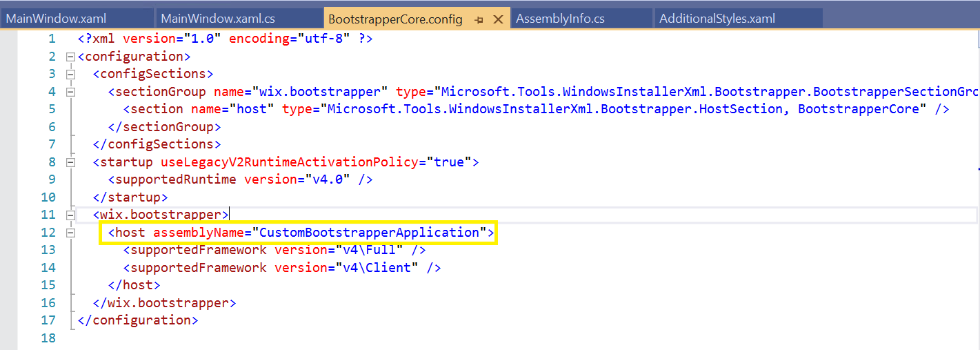Close the BootstrapperCore.config tab
980x350 pixels.
[499, 19]
